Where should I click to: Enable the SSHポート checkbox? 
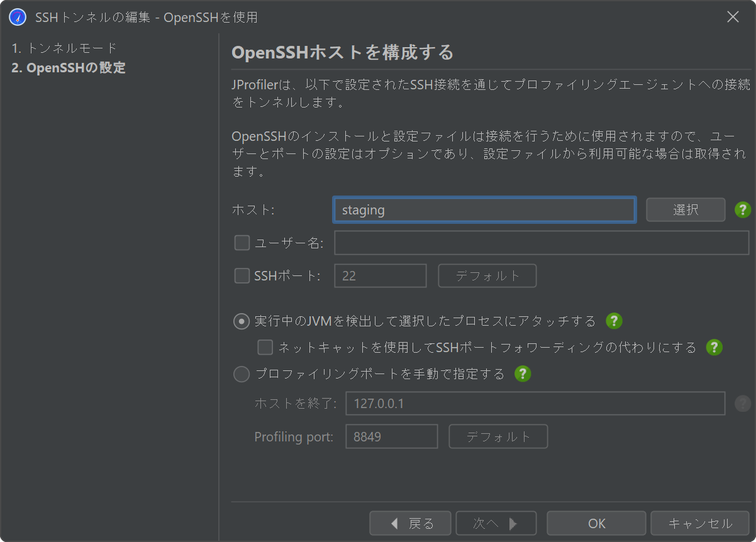[x=242, y=275]
